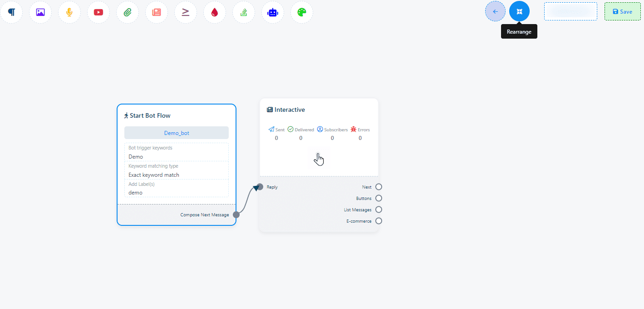Image resolution: width=644 pixels, height=309 pixels.
Task: Add a file attachment paperclip block
Action: pyautogui.click(x=128, y=12)
